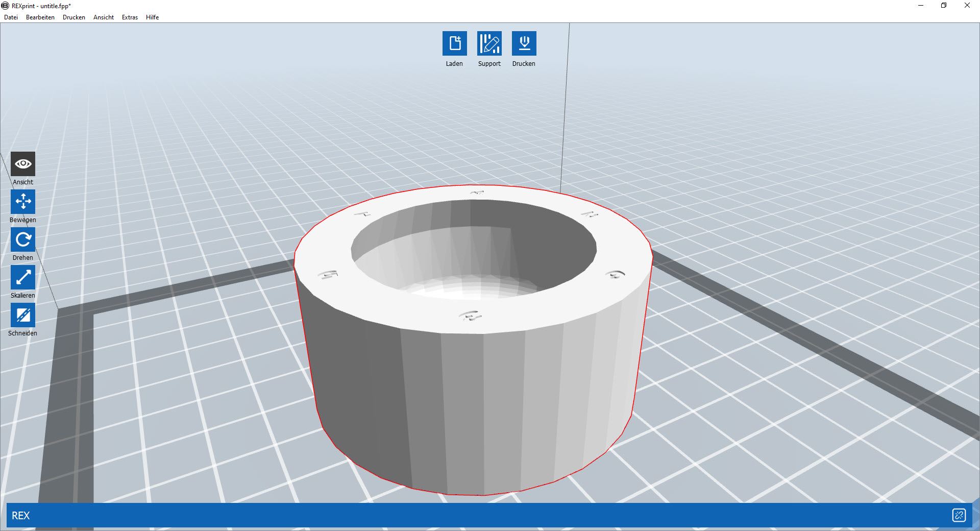Open the Ansicht menu in menu bar
This screenshot has height=531, width=980.
104,17
